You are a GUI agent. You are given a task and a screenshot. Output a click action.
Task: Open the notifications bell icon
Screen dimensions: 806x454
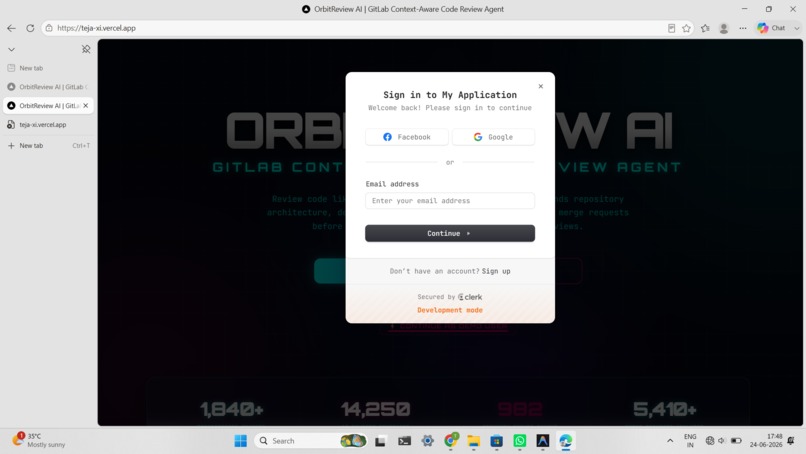click(791, 441)
